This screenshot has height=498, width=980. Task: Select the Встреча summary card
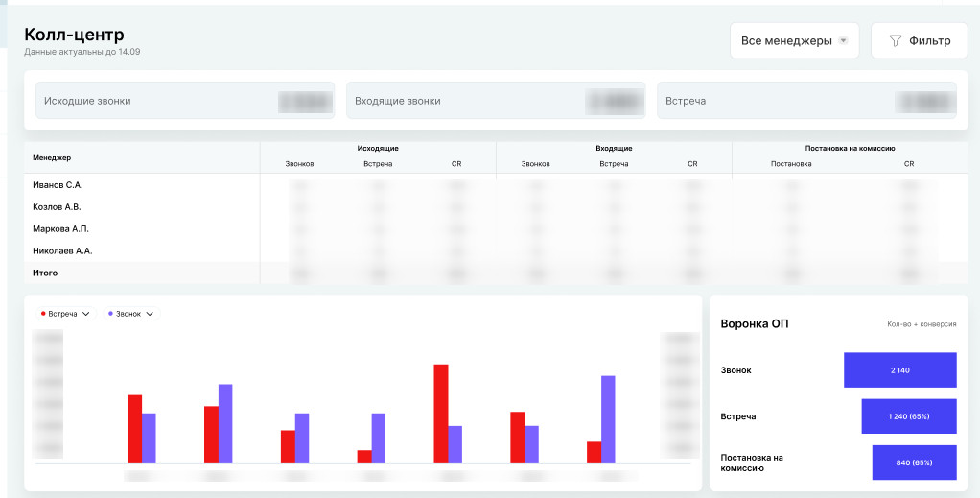pyautogui.click(x=806, y=101)
